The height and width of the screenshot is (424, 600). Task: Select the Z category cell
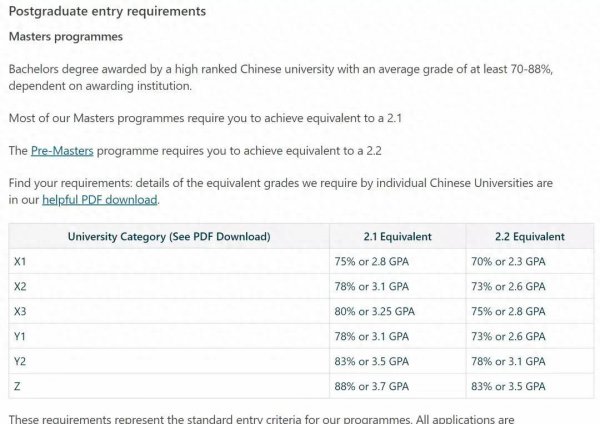click(x=18, y=386)
